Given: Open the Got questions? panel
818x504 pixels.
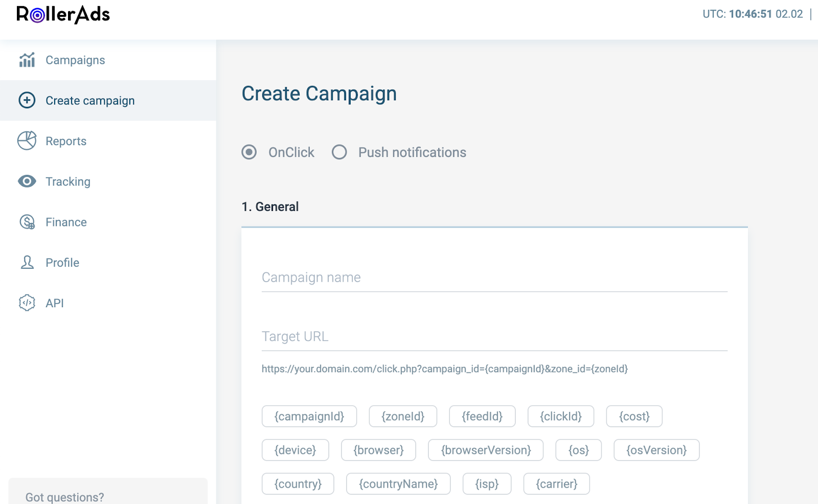Looking at the screenshot, I should pyautogui.click(x=65, y=497).
